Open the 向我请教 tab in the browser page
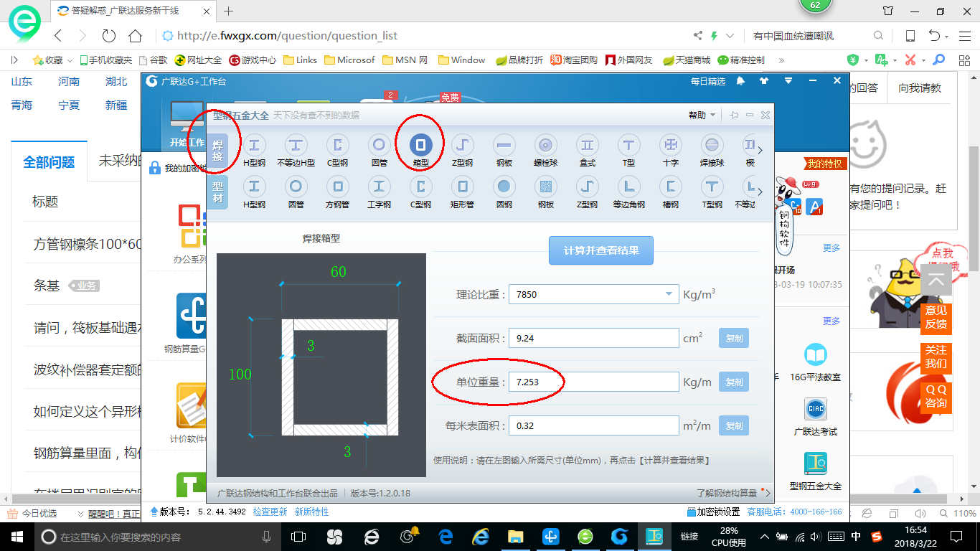980x551 pixels. [x=920, y=88]
